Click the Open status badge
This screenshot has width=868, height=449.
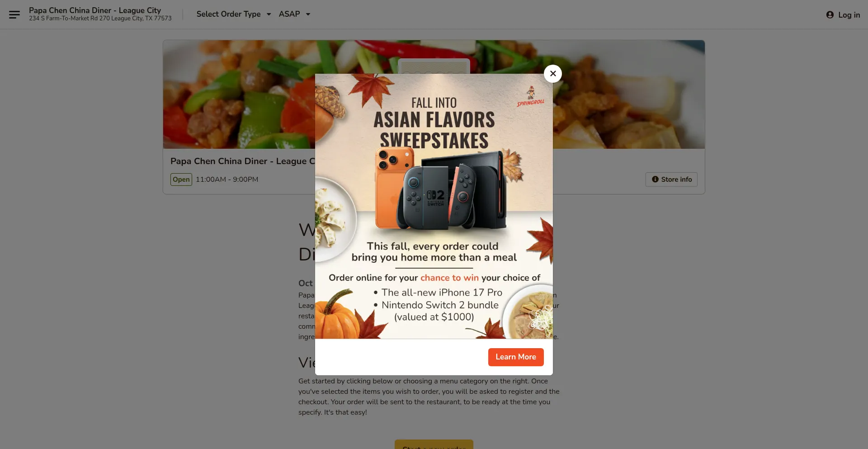click(181, 180)
